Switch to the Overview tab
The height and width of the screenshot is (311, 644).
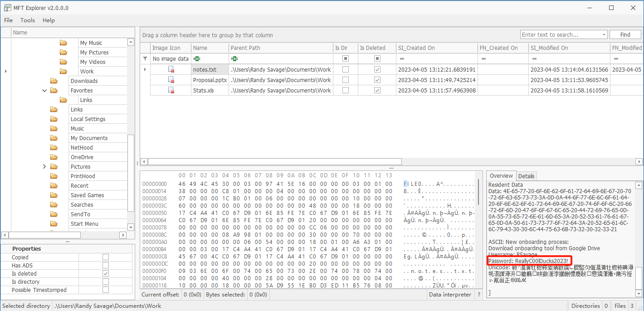pyautogui.click(x=501, y=176)
